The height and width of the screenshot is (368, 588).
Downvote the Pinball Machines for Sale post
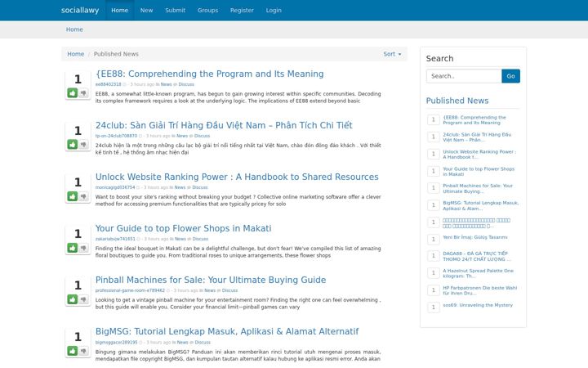click(83, 299)
